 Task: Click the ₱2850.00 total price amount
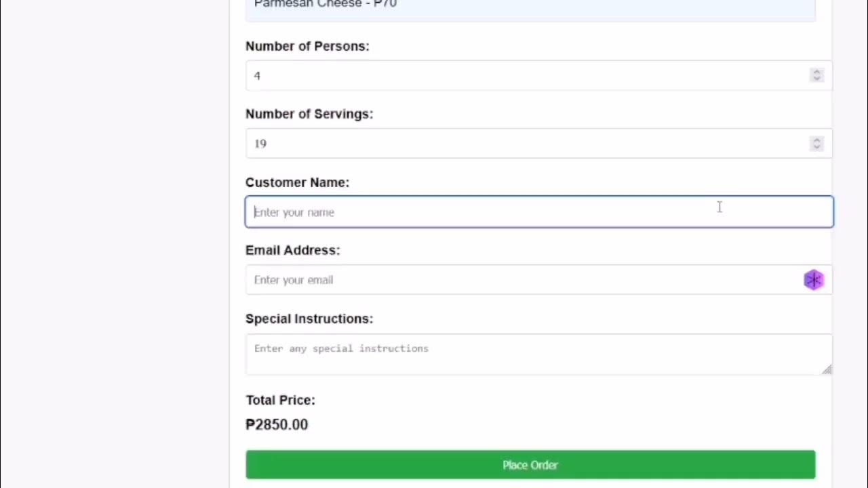pyautogui.click(x=277, y=424)
